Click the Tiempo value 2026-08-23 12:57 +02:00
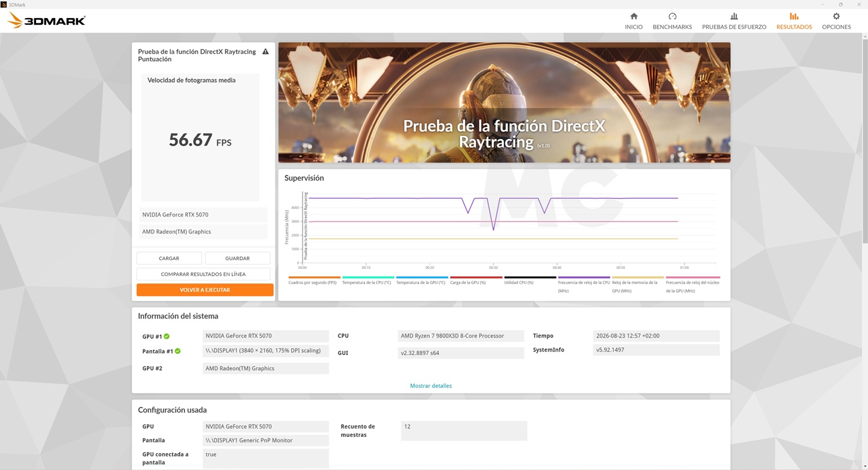Viewport: 868px width, 470px height. 656,336
